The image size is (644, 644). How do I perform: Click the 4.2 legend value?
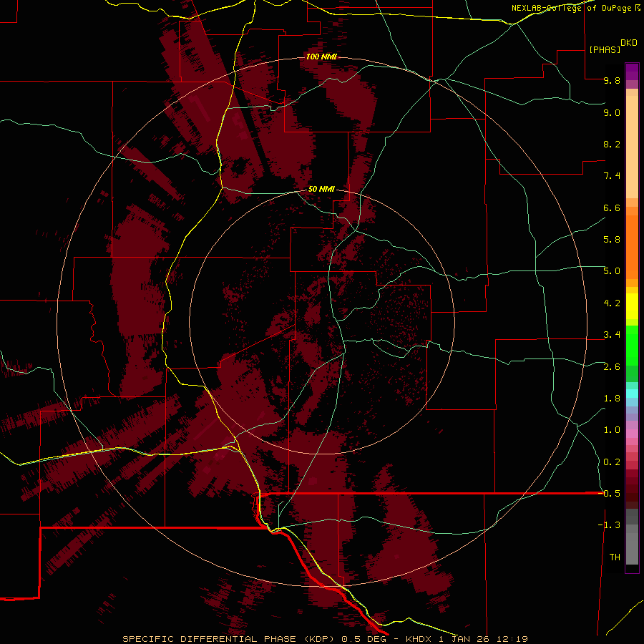[x=612, y=303]
